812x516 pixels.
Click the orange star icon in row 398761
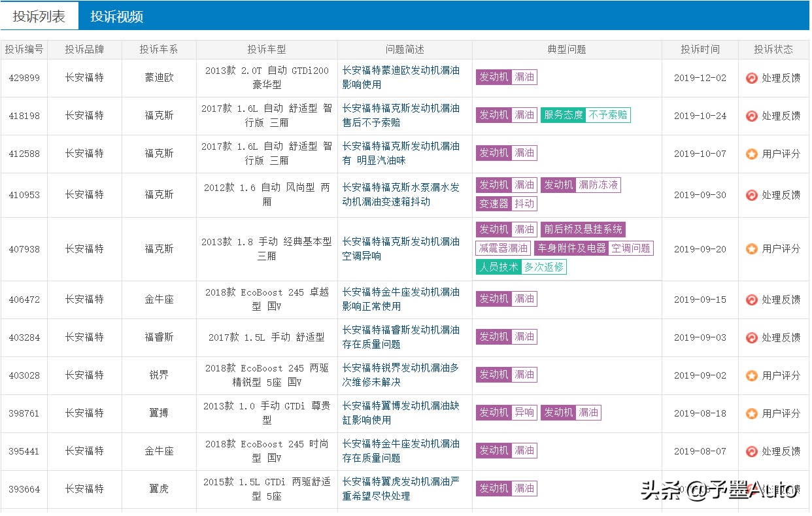point(752,413)
